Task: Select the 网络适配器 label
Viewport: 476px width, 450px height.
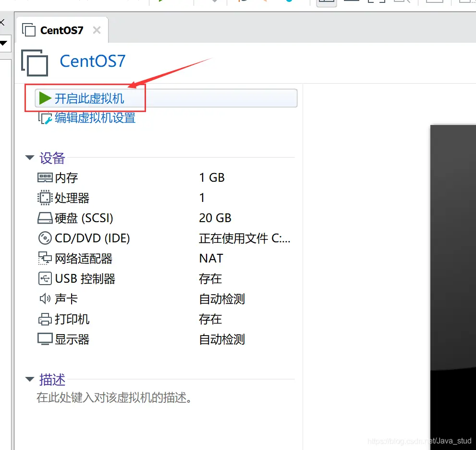Action: 84,259
